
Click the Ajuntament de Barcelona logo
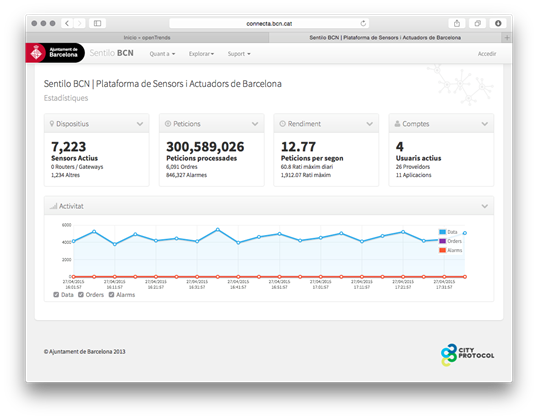pos(55,53)
